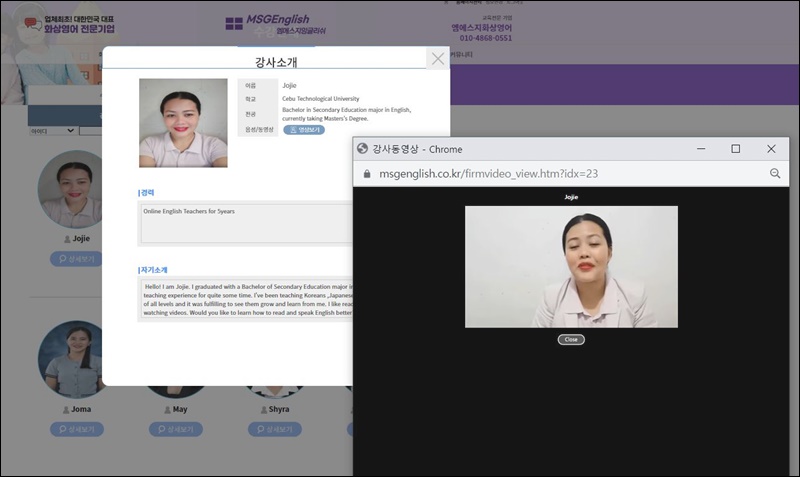Click the 경력 section heading
The image size is (800, 477).
click(x=146, y=192)
